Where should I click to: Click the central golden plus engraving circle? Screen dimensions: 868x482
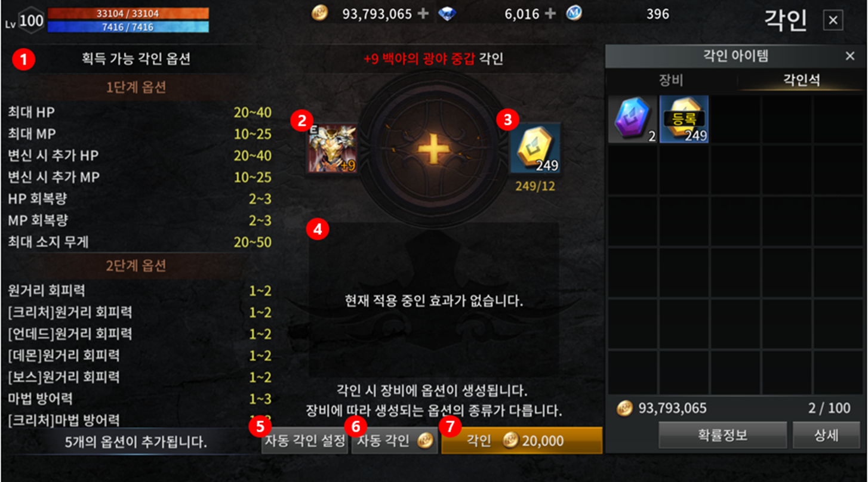pyautogui.click(x=432, y=148)
